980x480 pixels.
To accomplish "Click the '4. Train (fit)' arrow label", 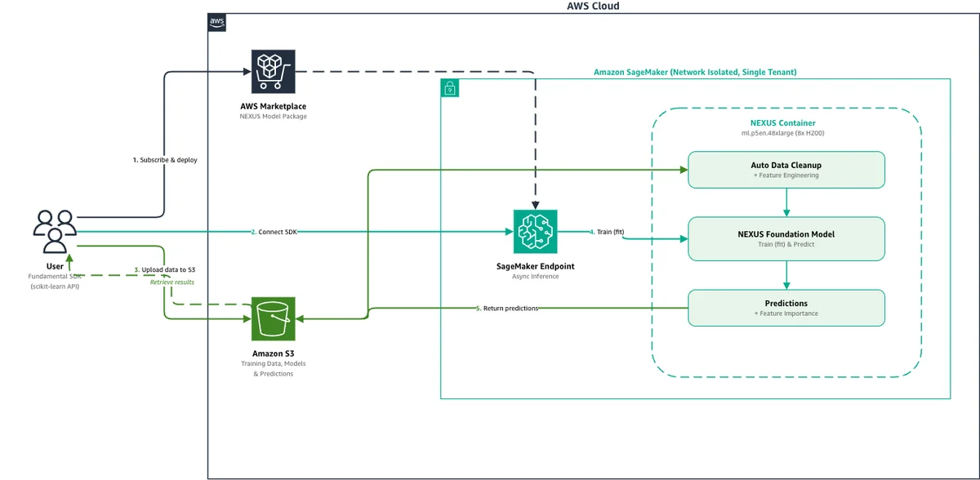I will click(608, 233).
